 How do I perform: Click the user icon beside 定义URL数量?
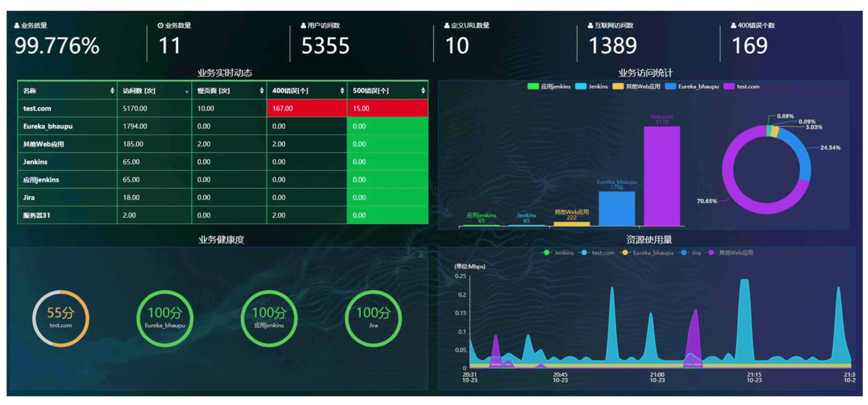[x=447, y=25]
